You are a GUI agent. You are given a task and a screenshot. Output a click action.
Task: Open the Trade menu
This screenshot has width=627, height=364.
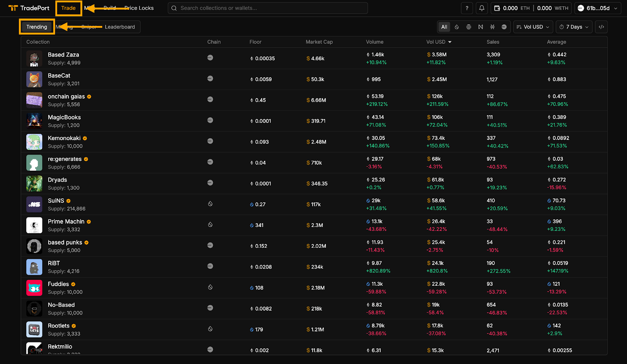(x=68, y=8)
